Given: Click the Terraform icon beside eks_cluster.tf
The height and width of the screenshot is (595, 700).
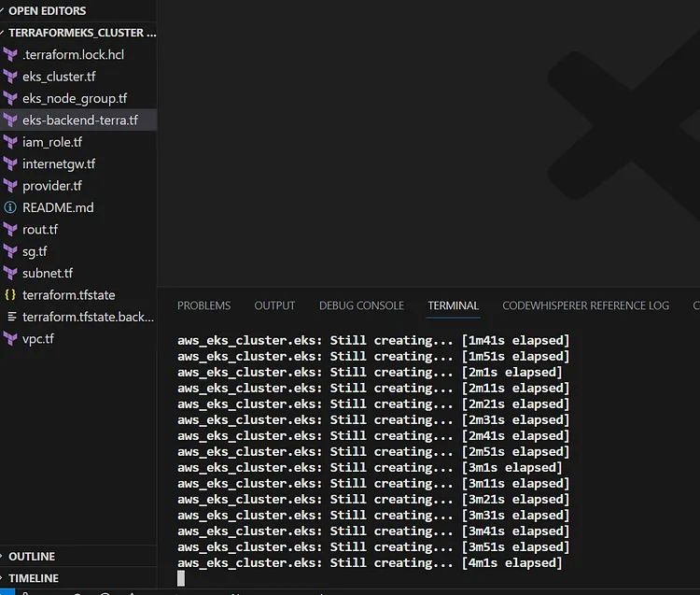Looking at the screenshot, I should click(10, 77).
